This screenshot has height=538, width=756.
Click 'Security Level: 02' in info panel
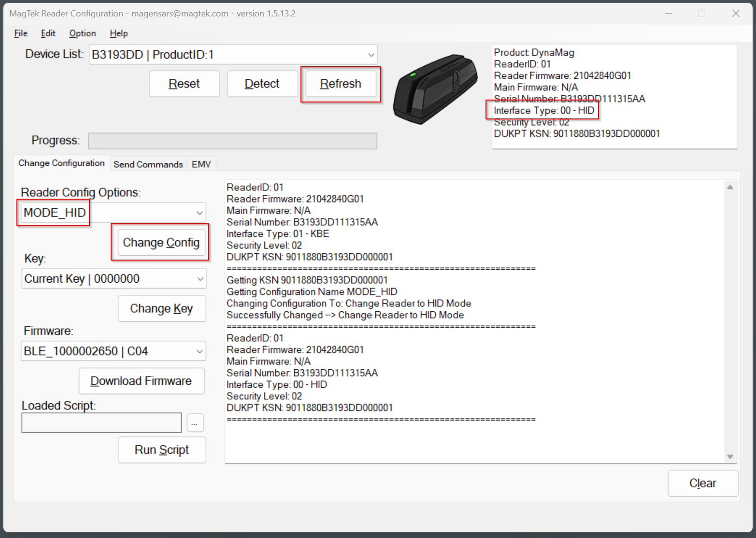(531, 122)
